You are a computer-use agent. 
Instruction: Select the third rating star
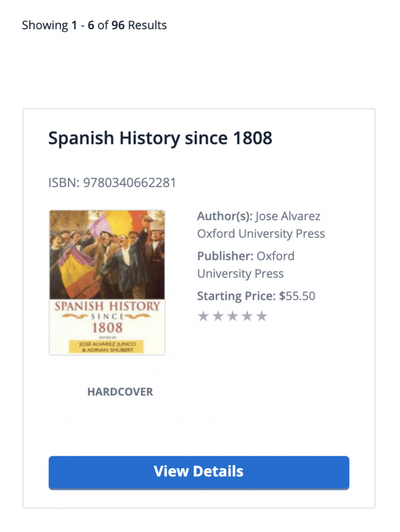pyautogui.click(x=232, y=316)
